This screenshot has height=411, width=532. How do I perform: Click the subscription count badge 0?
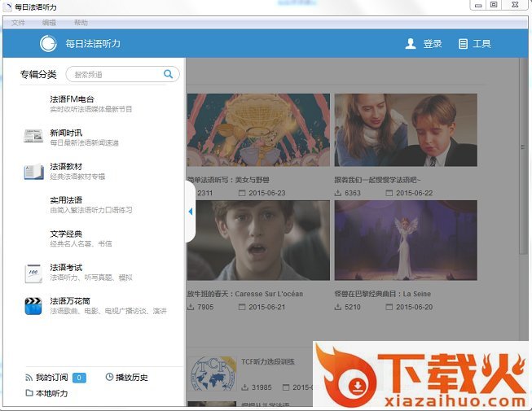click(79, 378)
